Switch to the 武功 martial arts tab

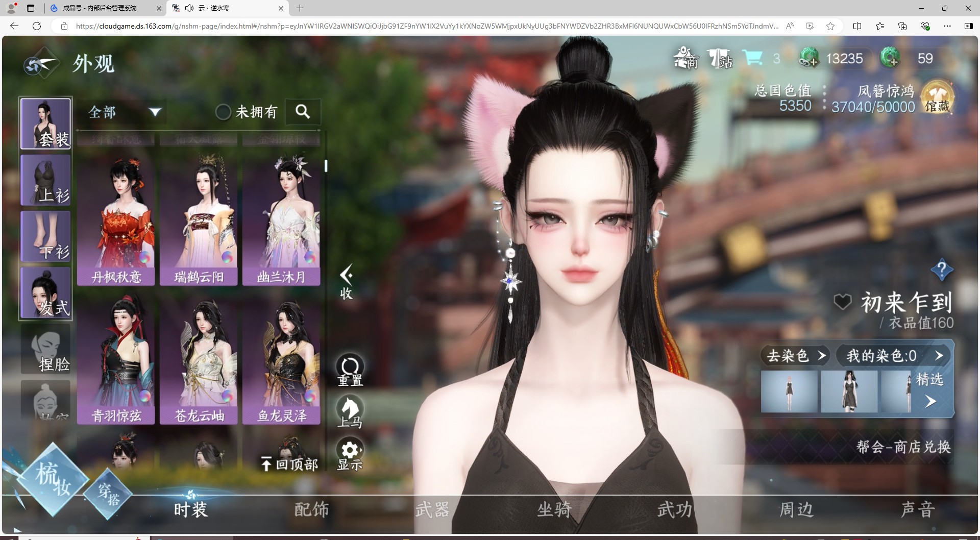[675, 509]
